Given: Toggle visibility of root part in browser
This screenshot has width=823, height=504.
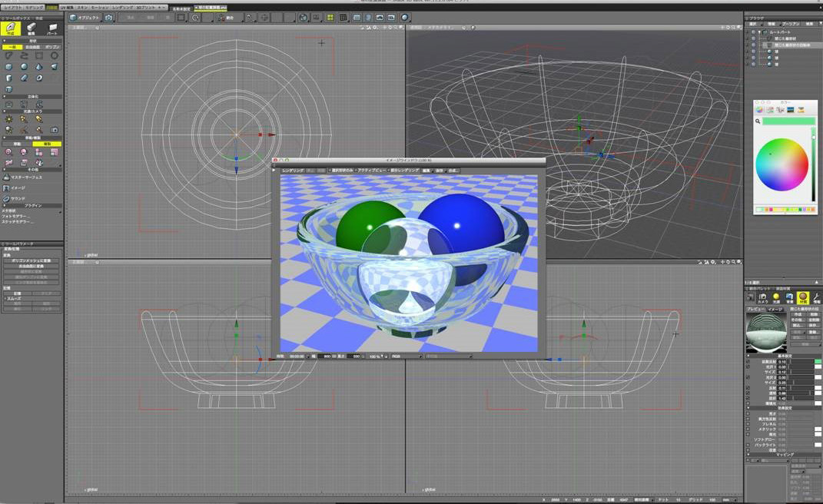Looking at the screenshot, I should coord(753,32).
